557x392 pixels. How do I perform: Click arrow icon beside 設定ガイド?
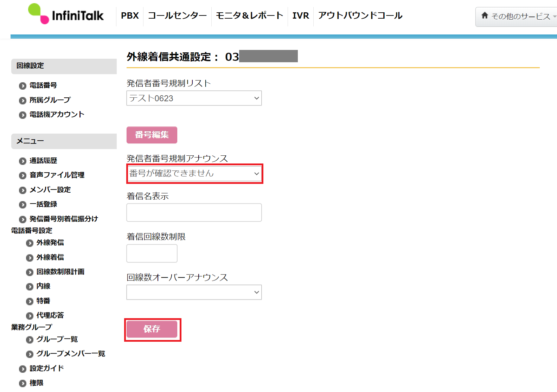tap(23, 369)
